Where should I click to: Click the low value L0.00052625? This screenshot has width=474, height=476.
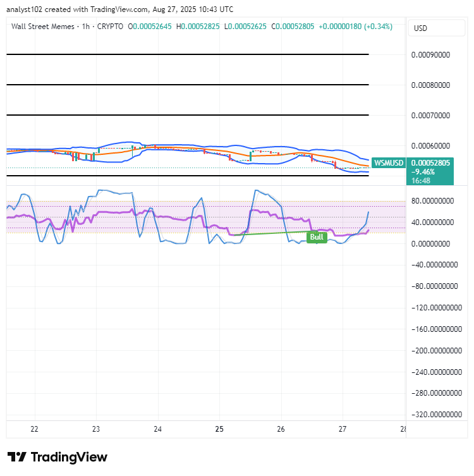tap(245, 27)
